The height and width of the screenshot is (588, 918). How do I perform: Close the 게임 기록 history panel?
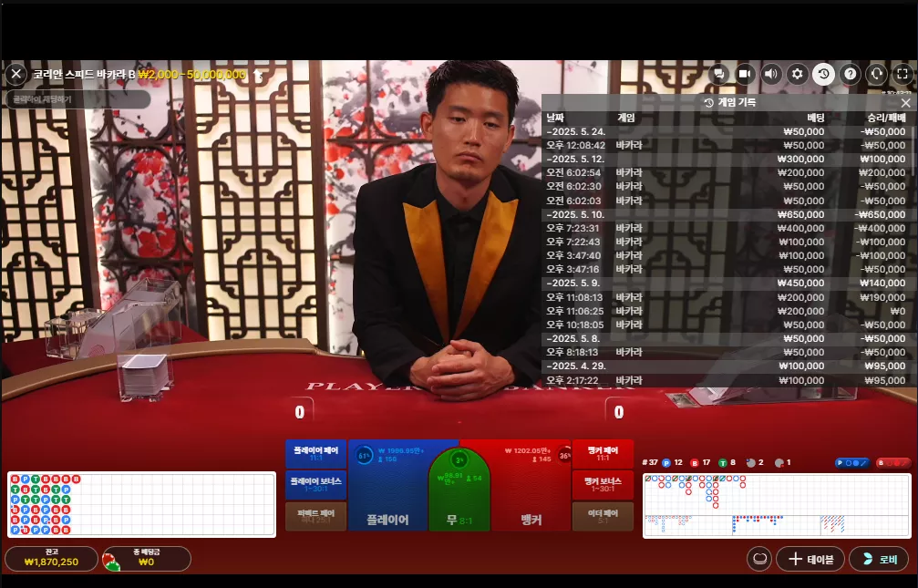[x=906, y=103]
